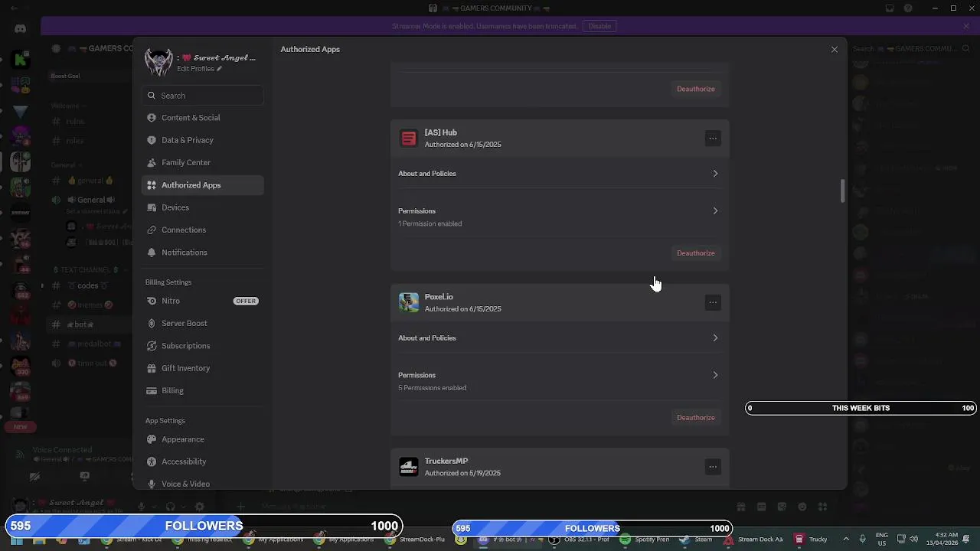Click '1 Permission enabled' text under [AS] Hub

coord(430,224)
